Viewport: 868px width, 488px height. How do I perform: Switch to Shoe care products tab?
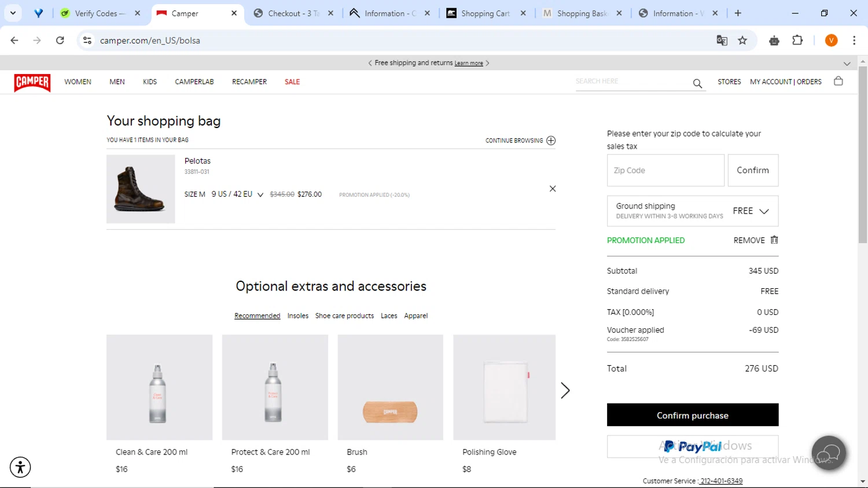pos(344,316)
